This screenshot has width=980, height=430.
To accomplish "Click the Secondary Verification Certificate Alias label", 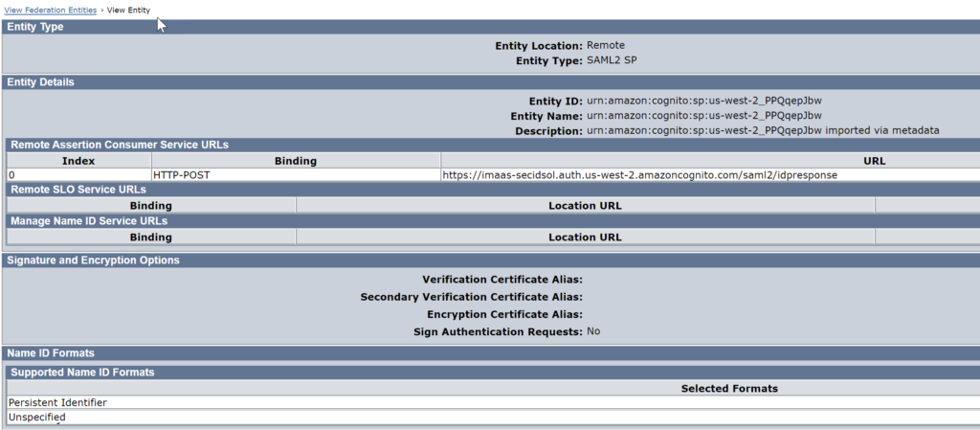I will click(471, 296).
